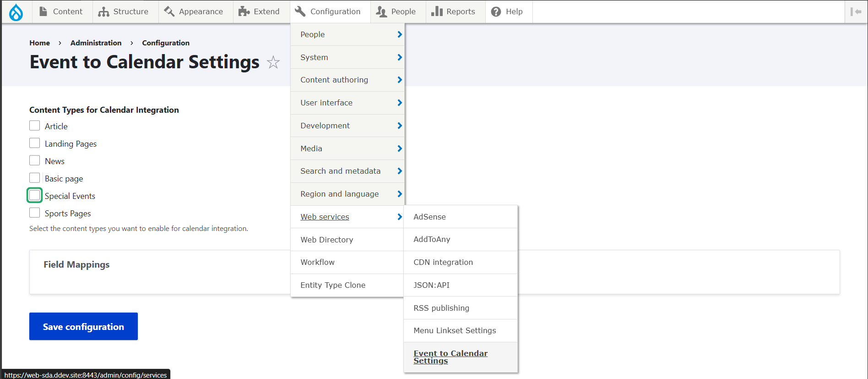Click the System menu item label
868x379 pixels.
click(314, 57)
